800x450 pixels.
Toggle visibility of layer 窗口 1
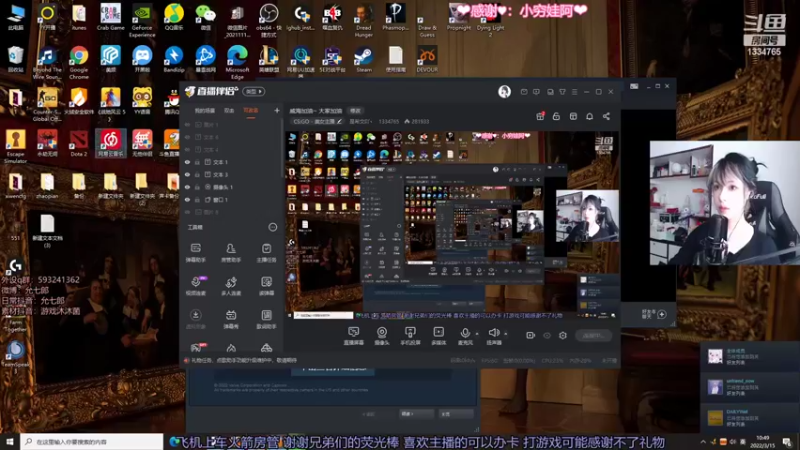click(187, 199)
